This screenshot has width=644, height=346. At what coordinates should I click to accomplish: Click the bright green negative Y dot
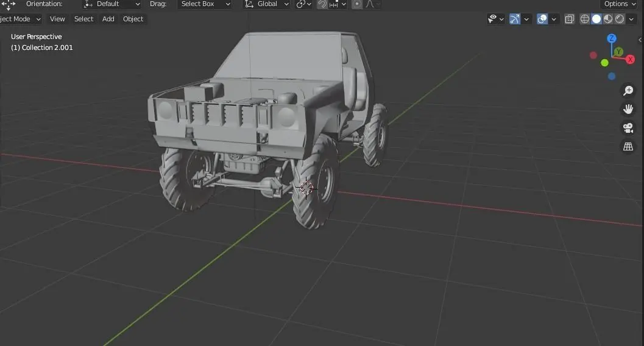click(604, 63)
